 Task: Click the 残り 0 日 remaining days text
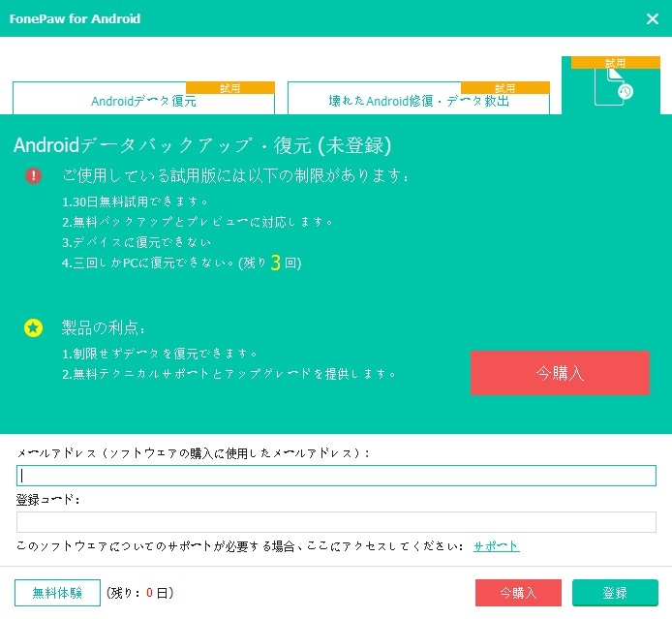coord(139,593)
